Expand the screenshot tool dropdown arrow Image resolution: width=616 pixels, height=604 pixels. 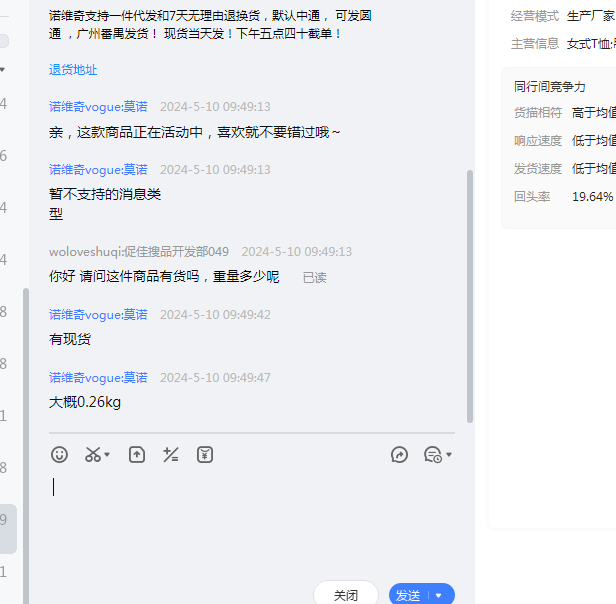pyautogui.click(x=108, y=455)
